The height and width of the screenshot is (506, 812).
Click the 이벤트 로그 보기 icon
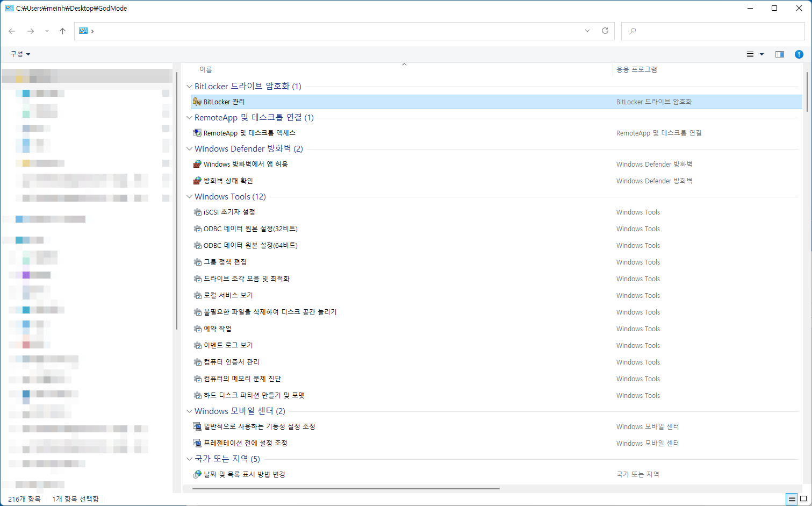point(197,345)
